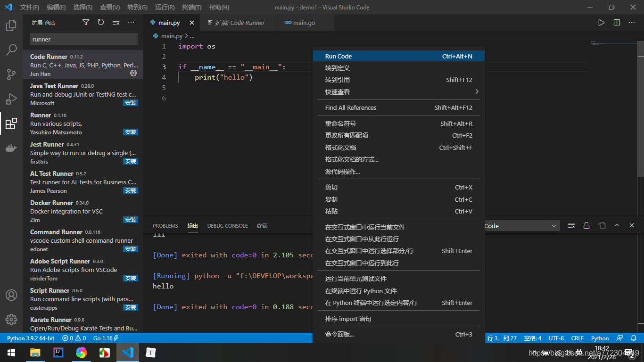Clear the output panel
This screenshot has width=644, height=362.
tap(571, 225)
